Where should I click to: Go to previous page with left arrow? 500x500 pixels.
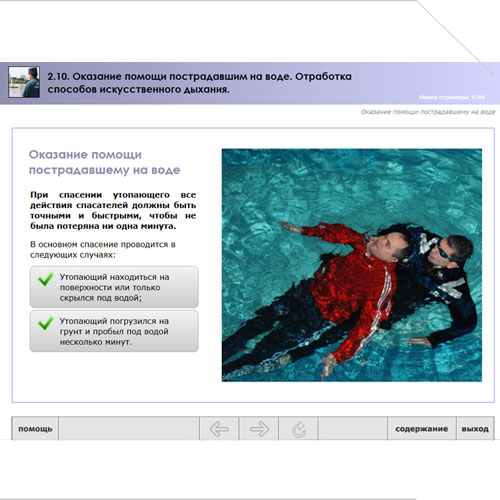tap(219, 429)
